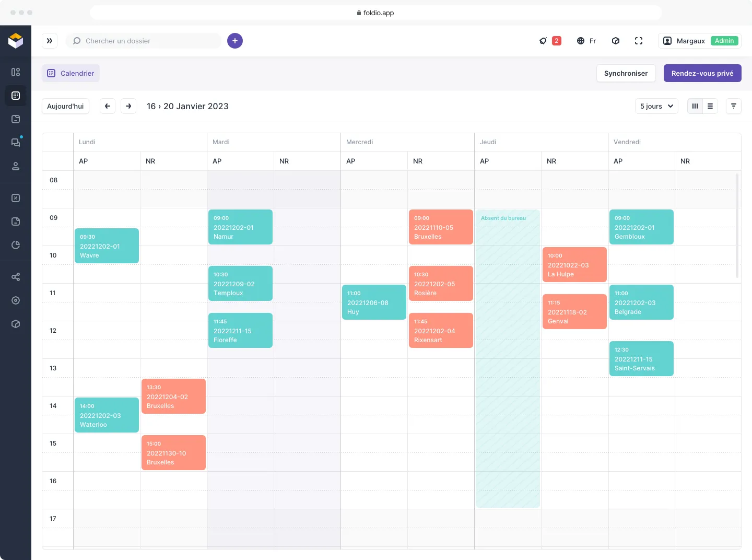Click the Synchroniser button
Image resolution: width=752 pixels, height=560 pixels.
[x=626, y=73]
